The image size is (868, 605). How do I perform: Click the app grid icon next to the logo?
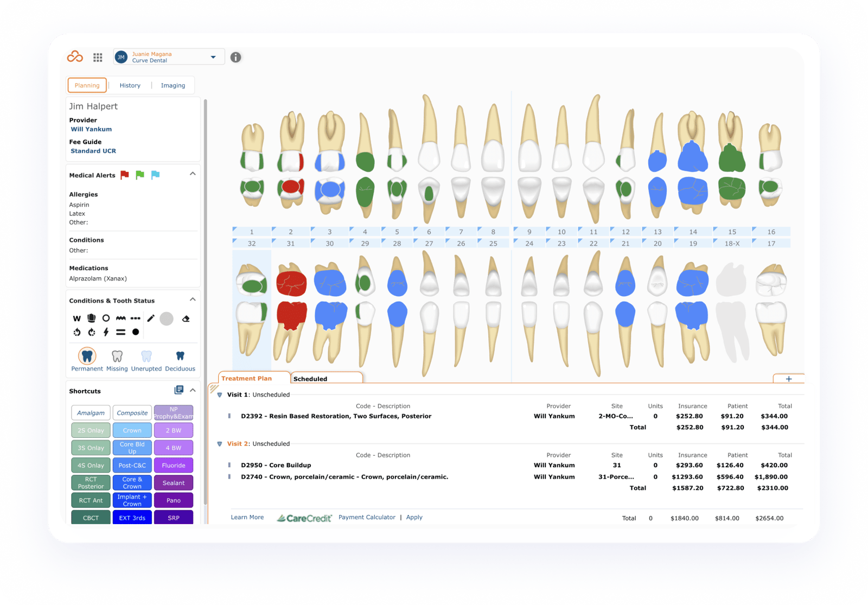point(98,57)
